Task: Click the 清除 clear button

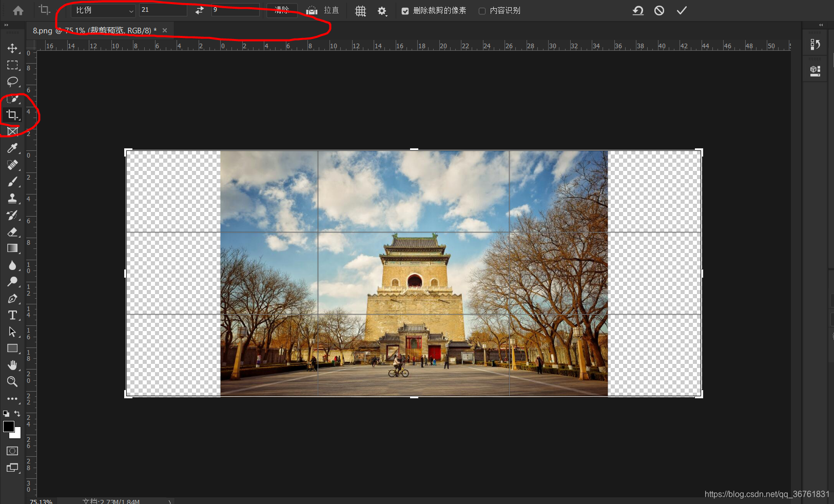Action: pyautogui.click(x=282, y=10)
